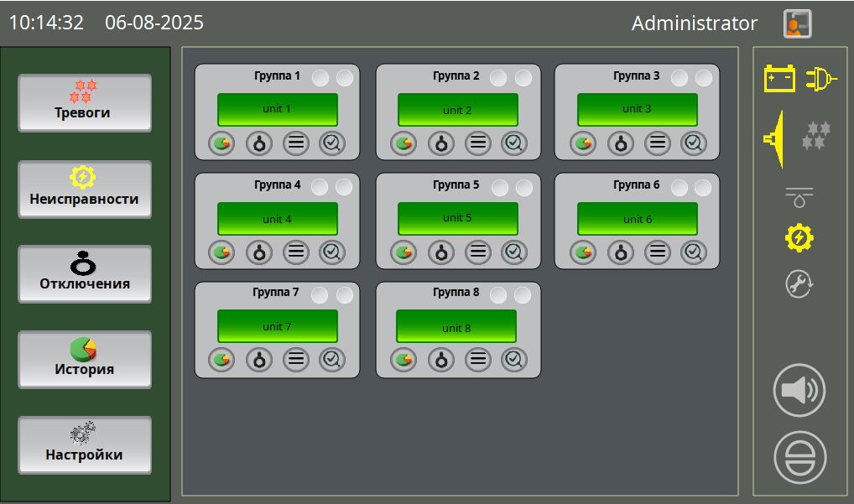Click the magnifier checkmark icon on Группа 8
Screen dimensions: 854x504
[x=512, y=360]
